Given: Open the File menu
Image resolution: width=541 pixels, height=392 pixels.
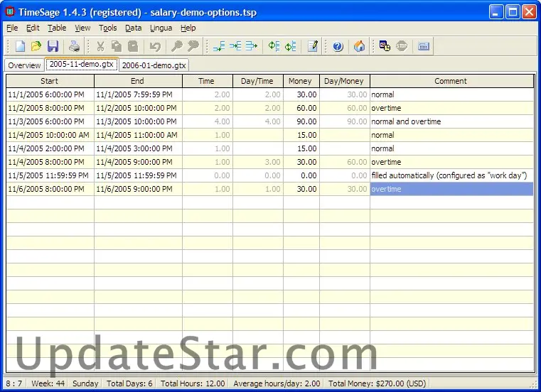Looking at the screenshot, I should click(x=12, y=28).
